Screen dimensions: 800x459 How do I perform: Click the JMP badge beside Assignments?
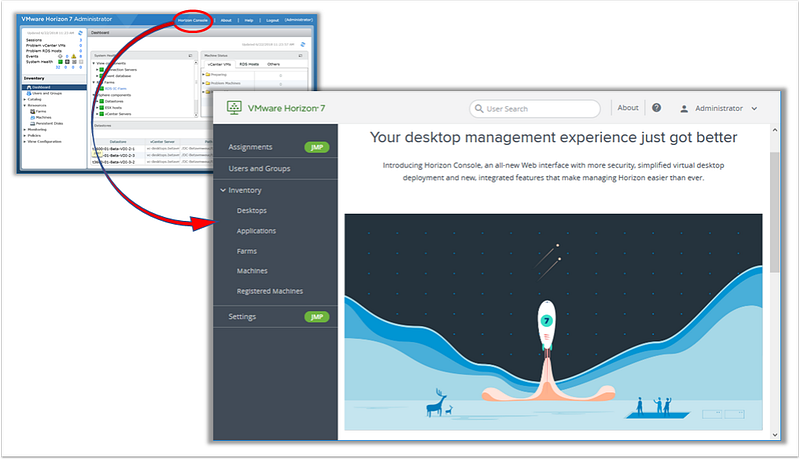click(317, 147)
